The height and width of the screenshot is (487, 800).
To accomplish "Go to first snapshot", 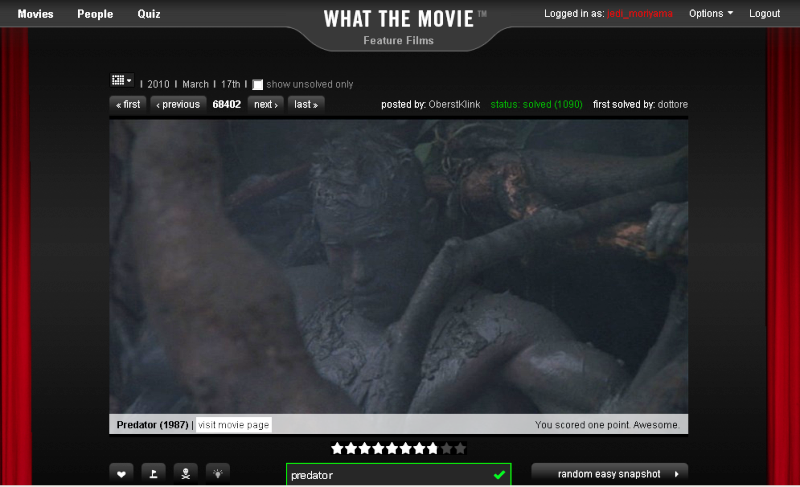I will click(x=128, y=105).
